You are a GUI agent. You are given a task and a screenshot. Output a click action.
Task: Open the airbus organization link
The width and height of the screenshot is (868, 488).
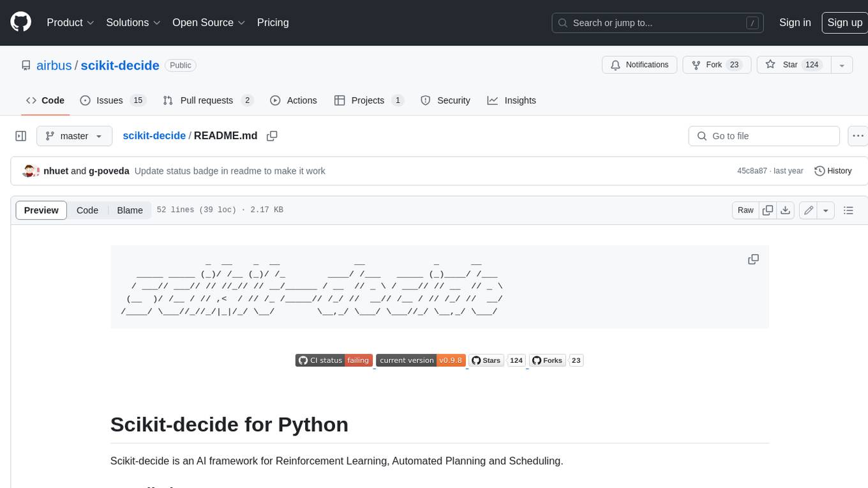tap(54, 65)
